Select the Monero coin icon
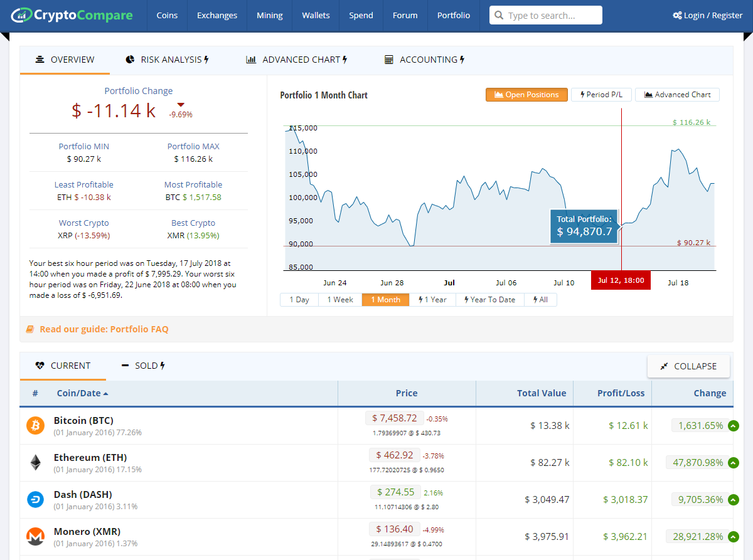Screen dimensions: 753x560 pyautogui.click(x=35, y=536)
